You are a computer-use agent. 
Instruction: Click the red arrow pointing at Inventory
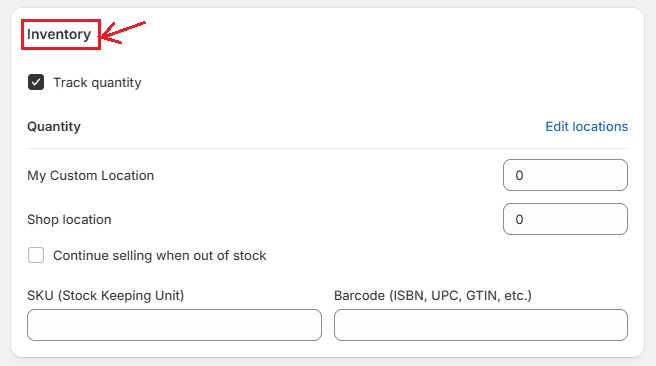click(x=123, y=33)
